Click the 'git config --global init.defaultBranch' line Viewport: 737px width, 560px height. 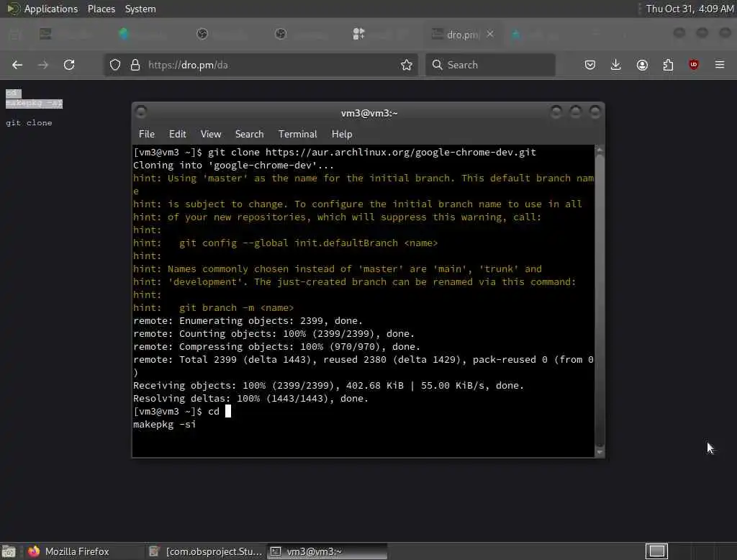285,243
